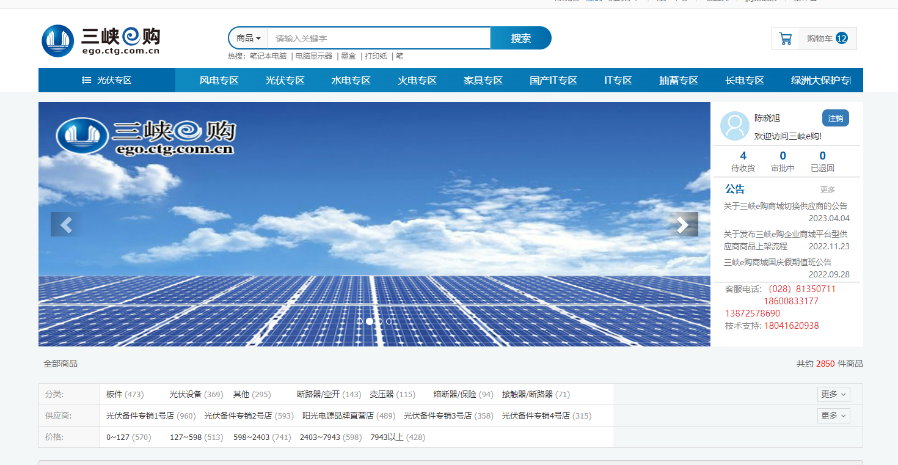Filter by supplier 阳光电源品牌直营店
Screen dimensions: 898x465
click(349, 416)
